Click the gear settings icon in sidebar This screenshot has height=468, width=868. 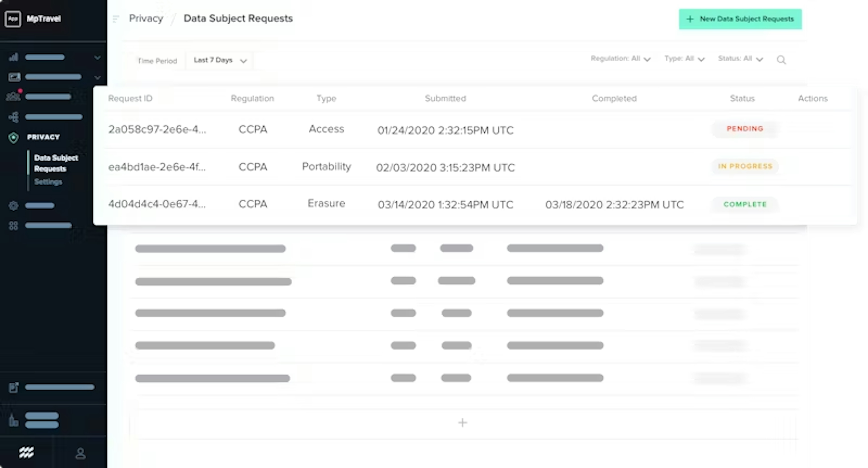pyautogui.click(x=14, y=205)
